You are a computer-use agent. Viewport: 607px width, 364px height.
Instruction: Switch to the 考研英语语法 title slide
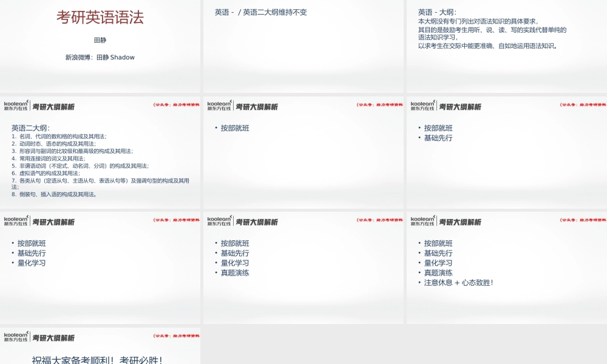click(101, 18)
